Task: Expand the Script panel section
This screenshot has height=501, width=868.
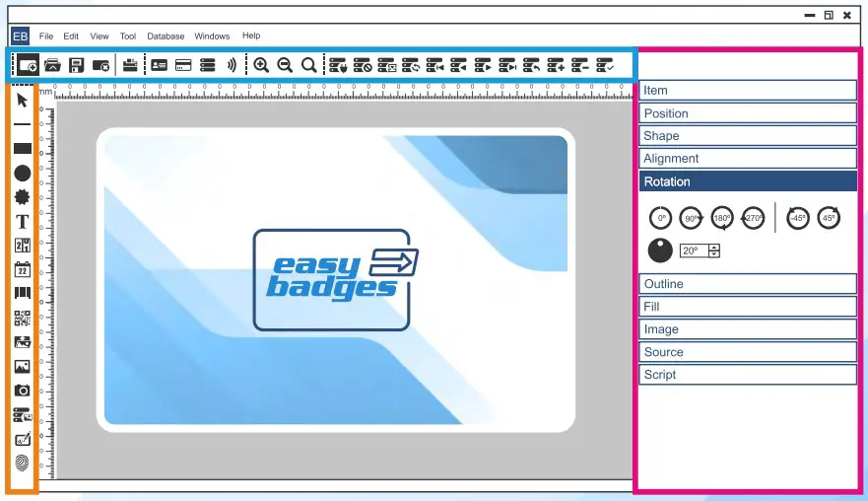Action: tap(748, 375)
